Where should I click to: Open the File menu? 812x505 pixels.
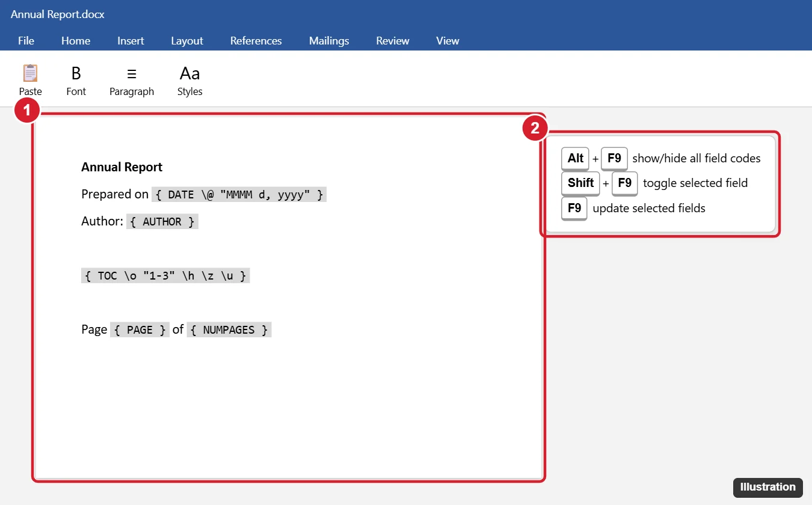[x=26, y=41]
